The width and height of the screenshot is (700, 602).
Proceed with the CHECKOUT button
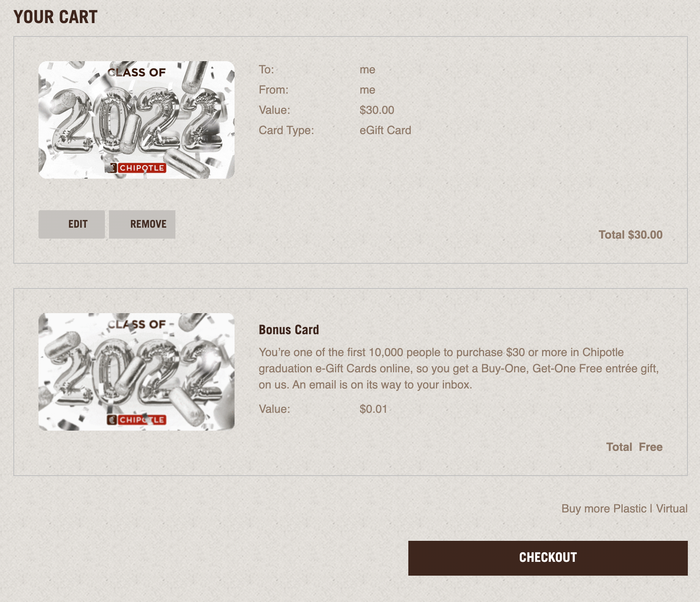click(x=548, y=558)
